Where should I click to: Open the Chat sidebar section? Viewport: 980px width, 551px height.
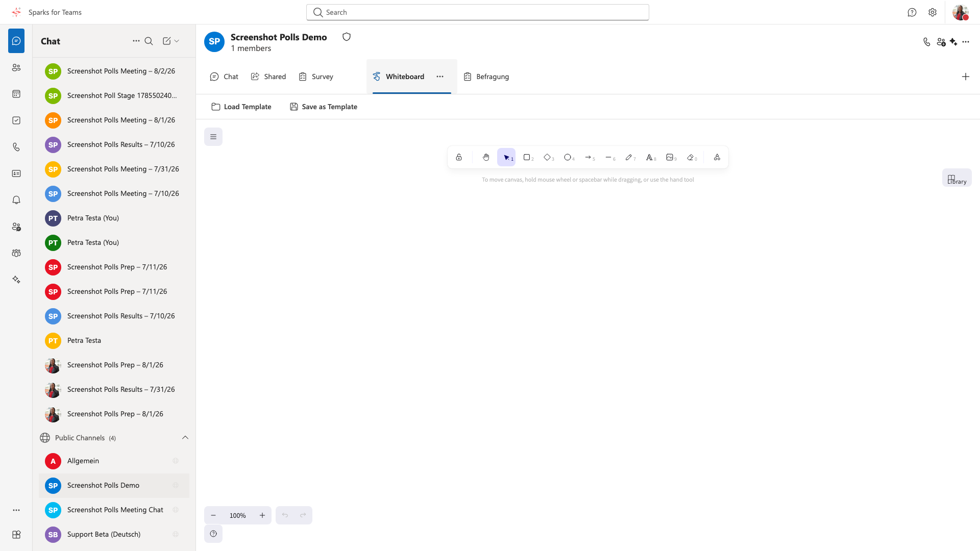click(x=16, y=41)
